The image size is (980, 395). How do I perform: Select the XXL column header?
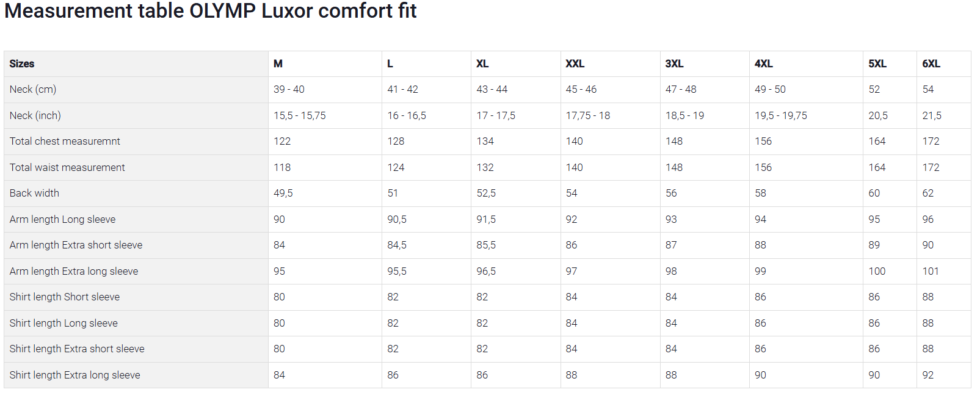(575, 63)
